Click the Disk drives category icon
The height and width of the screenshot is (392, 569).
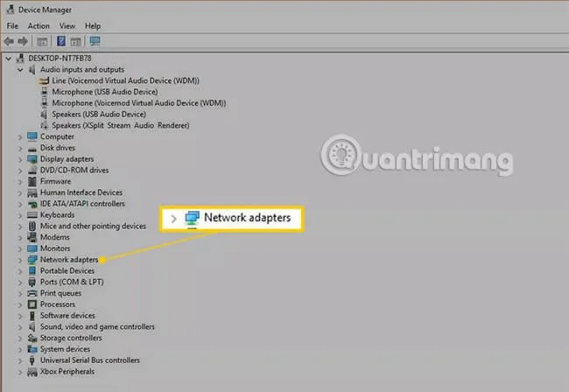point(32,149)
